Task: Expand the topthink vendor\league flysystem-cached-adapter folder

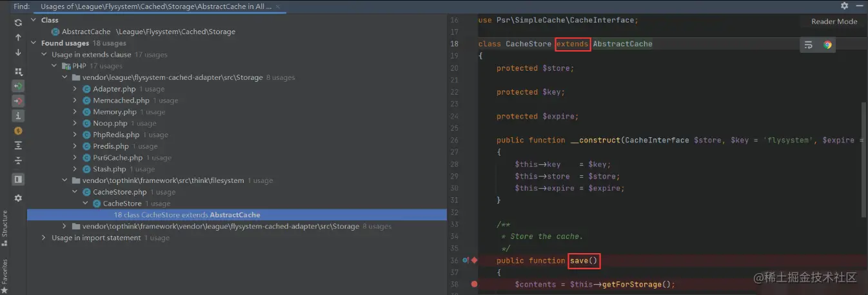Action: tap(65, 226)
